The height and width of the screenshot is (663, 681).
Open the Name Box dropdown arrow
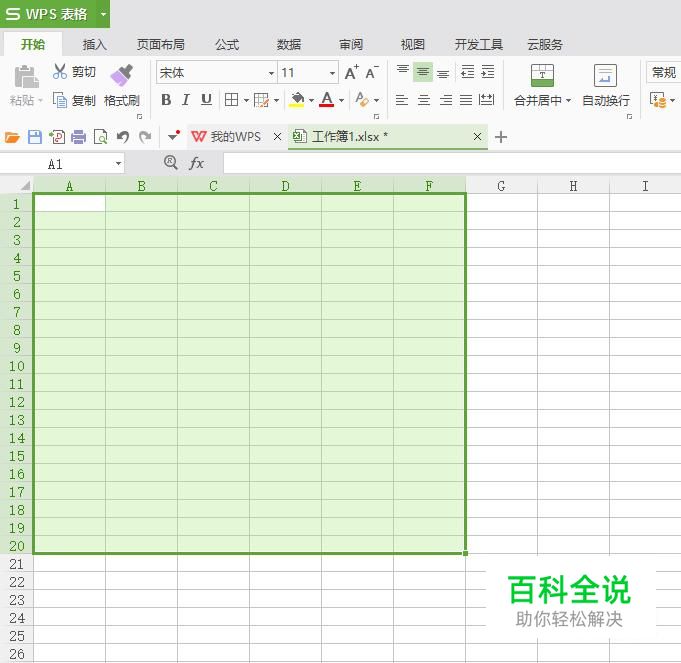(x=118, y=164)
